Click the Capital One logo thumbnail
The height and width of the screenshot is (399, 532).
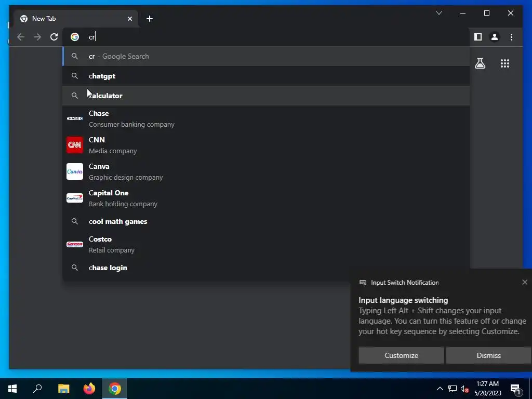click(x=75, y=198)
